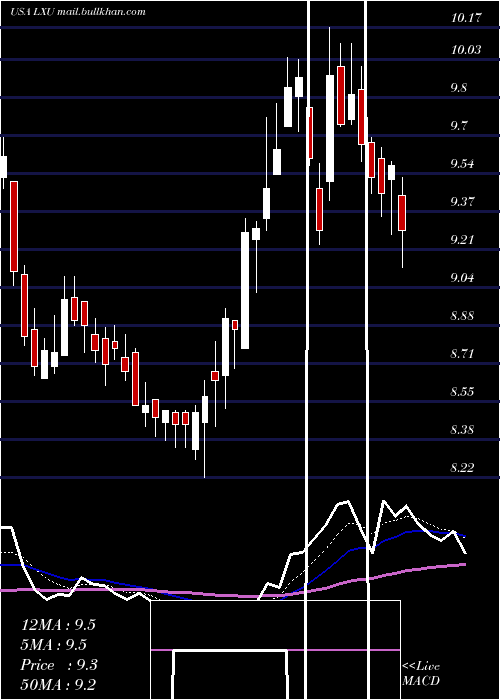Image resolution: width=500 pixels, height=700 pixels.
Task: Select the 9.8 price axis label
Action: [x=459, y=88]
